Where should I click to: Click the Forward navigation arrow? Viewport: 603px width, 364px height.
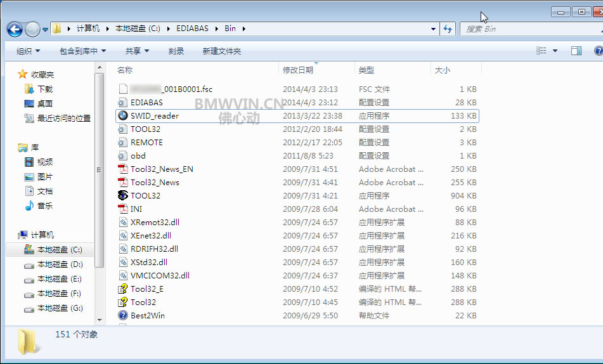coord(32,29)
